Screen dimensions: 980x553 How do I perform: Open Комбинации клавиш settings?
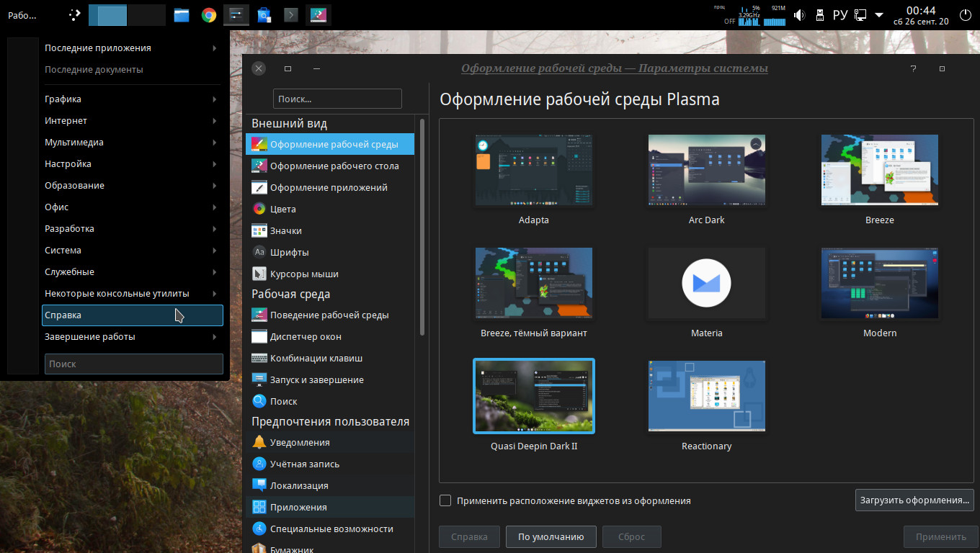point(330,358)
